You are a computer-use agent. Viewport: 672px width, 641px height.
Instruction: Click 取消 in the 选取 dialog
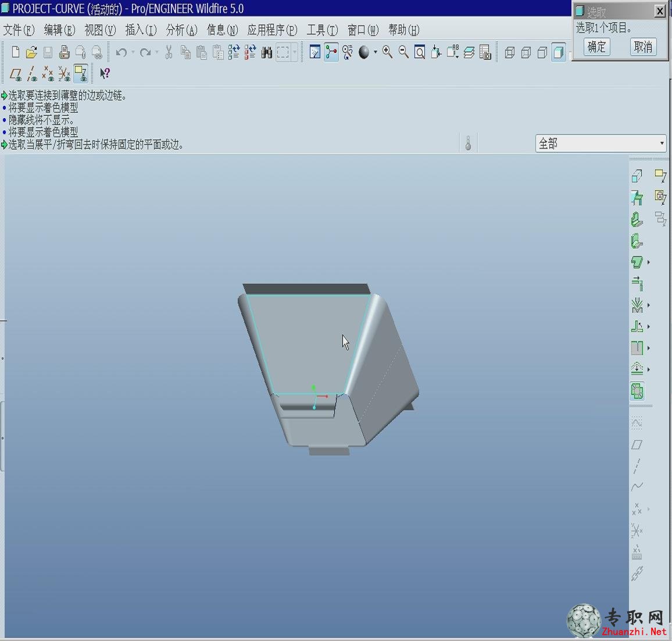643,47
